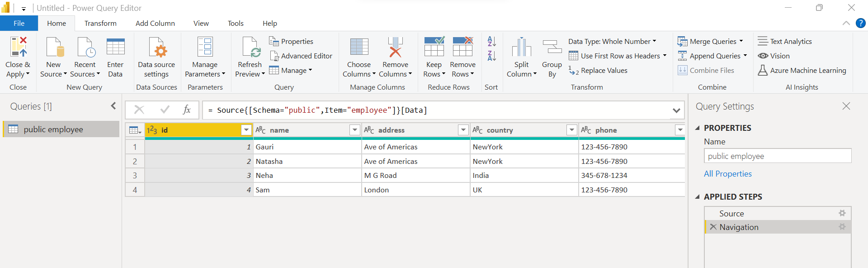Image resolution: width=868 pixels, height=268 pixels.
Task: Expand the formula bar
Action: click(676, 110)
